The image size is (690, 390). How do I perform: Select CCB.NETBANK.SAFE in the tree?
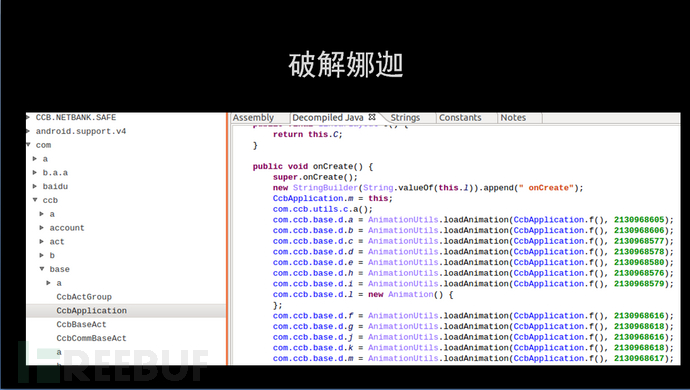[76, 118]
